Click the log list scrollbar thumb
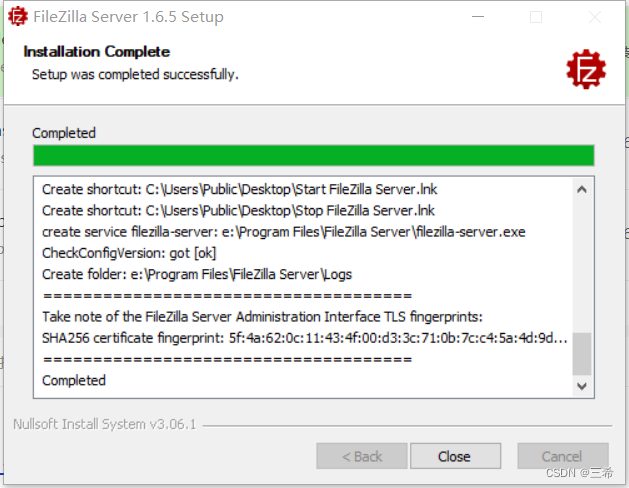 pyautogui.click(x=582, y=354)
